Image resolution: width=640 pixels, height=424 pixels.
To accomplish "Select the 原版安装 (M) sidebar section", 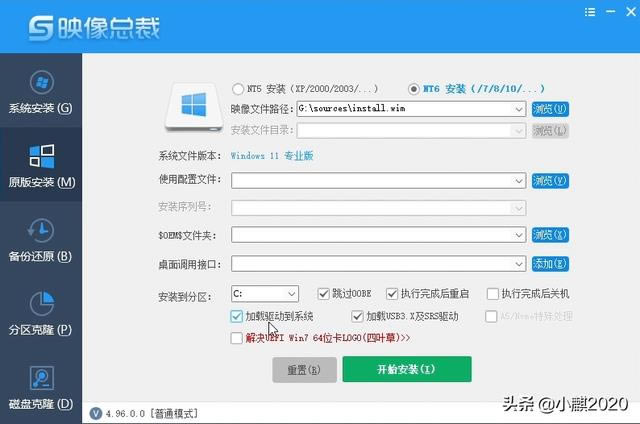I will click(x=41, y=165).
